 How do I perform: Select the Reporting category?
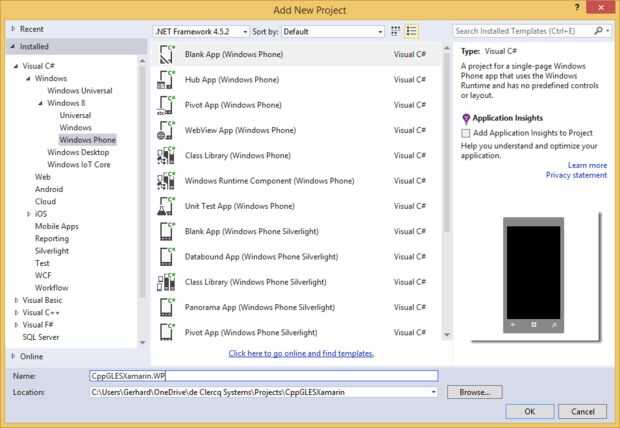(52, 239)
